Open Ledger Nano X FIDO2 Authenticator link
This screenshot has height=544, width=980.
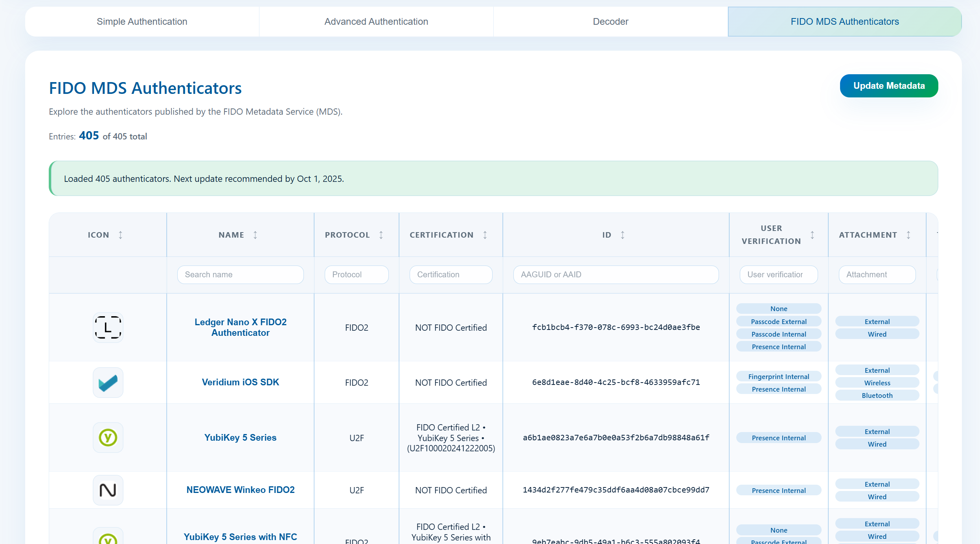(x=241, y=327)
